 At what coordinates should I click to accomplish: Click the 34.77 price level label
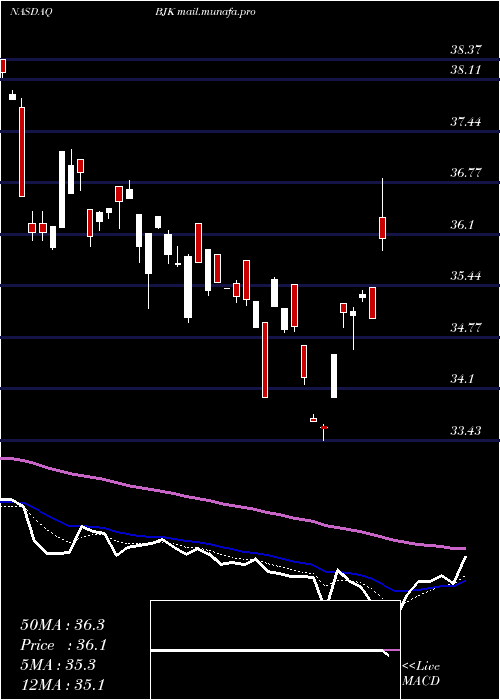466,328
